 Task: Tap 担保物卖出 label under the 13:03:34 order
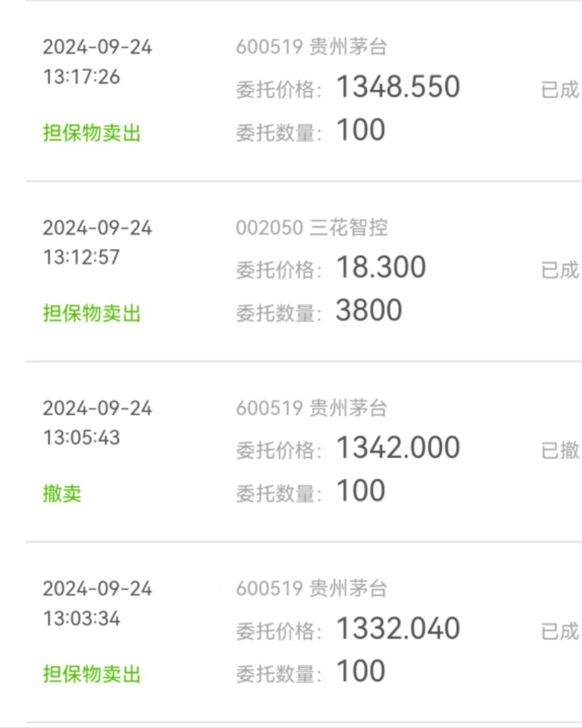click(x=91, y=675)
